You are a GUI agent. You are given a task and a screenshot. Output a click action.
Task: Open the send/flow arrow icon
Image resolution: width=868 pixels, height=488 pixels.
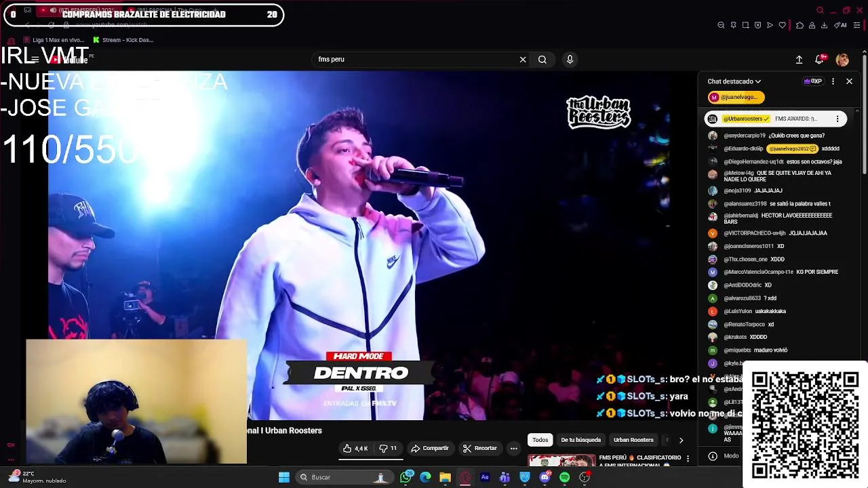click(x=770, y=25)
